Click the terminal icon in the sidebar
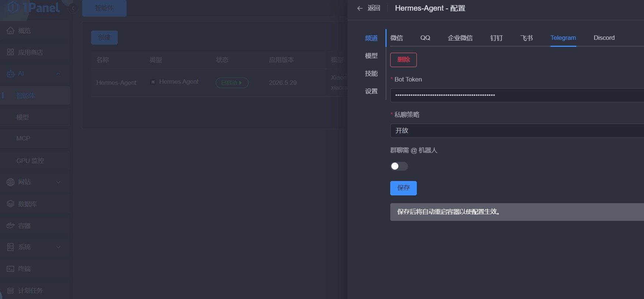644x299 pixels. (x=10, y=269)
